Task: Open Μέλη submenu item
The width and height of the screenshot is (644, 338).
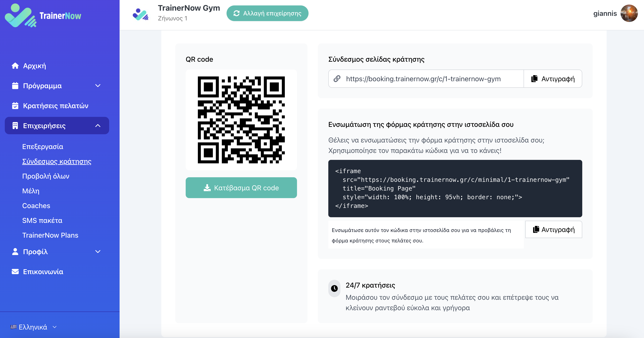Action: (31, 191)
